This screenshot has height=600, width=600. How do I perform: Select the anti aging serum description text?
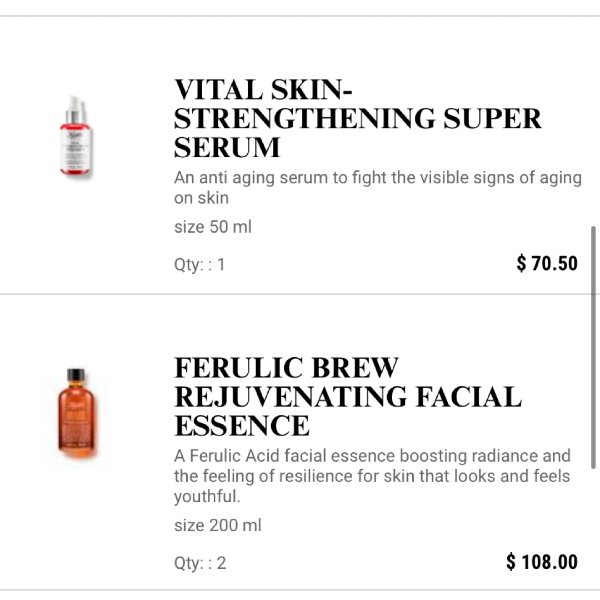point(377,187)
